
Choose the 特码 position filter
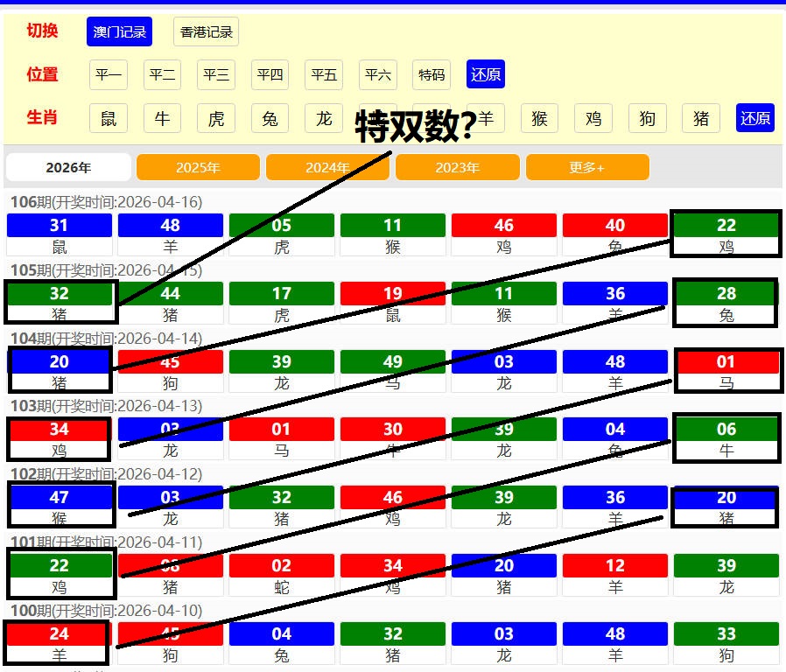pos(432,74)
